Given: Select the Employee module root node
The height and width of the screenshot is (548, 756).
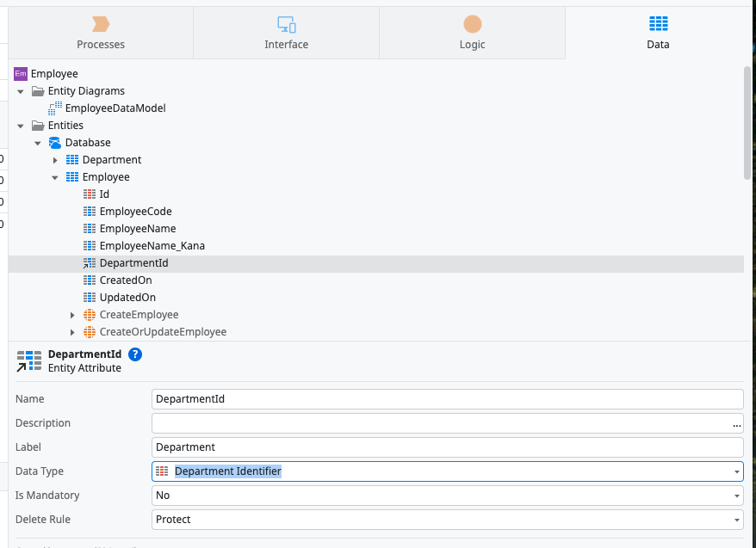Looking at the screenshot, I should point(54,74).
